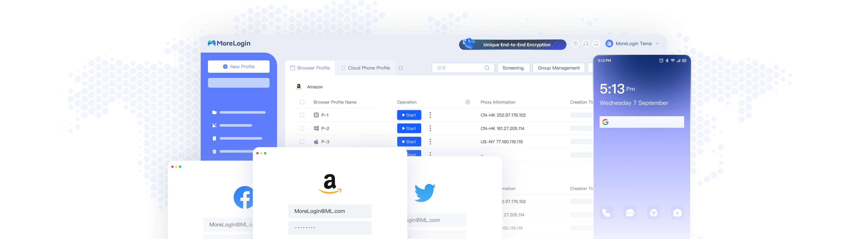This screenshot has width=868, height=239.
Task: Open the Chrome app icon on the phone
Action: [x=654, y=213]
